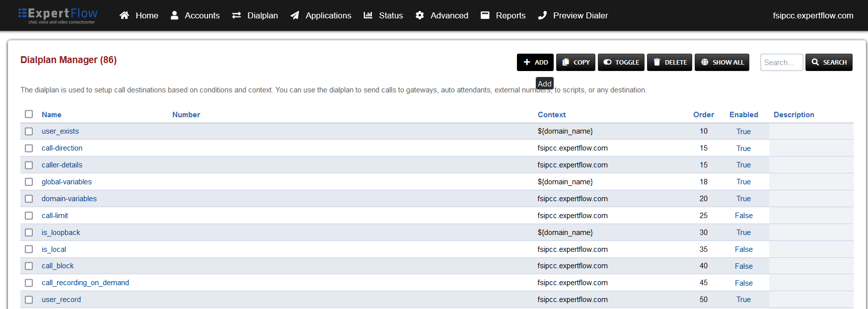Click the Reports icon in navbar
This screenshot has width=868, height=309.
click(x=485, y=15)
